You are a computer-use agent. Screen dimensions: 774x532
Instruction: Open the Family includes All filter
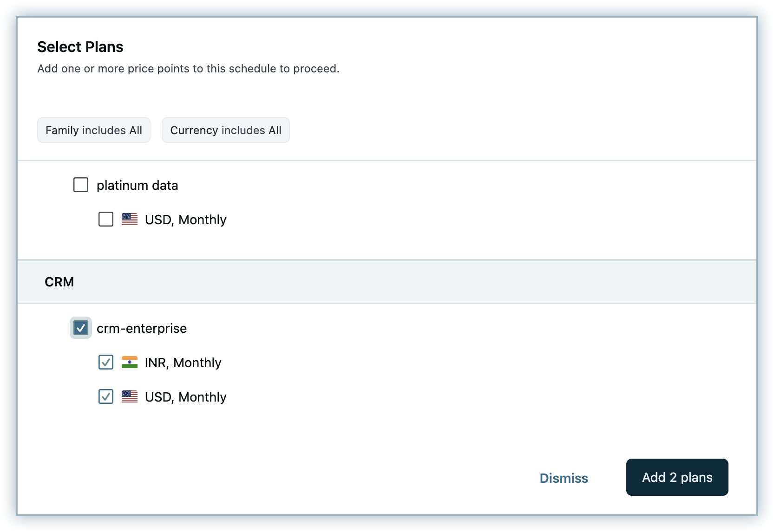(x=94, y=130)
